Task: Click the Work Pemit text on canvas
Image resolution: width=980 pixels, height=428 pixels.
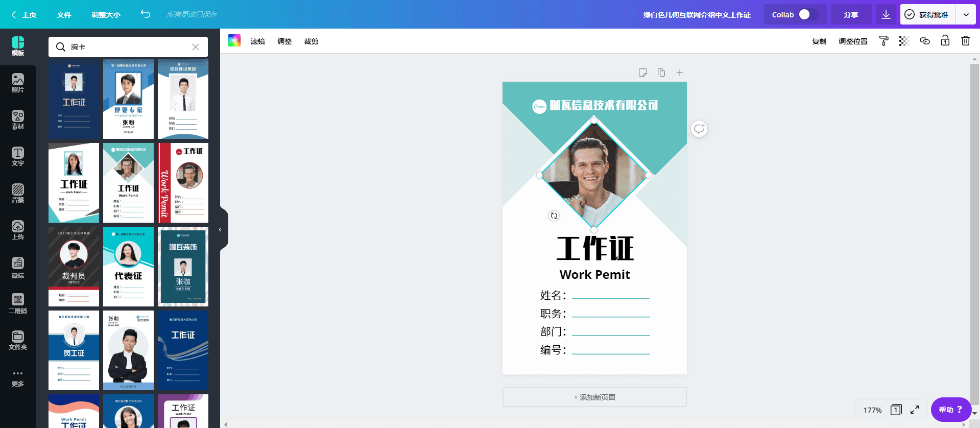Action: (x=595, y=275)
